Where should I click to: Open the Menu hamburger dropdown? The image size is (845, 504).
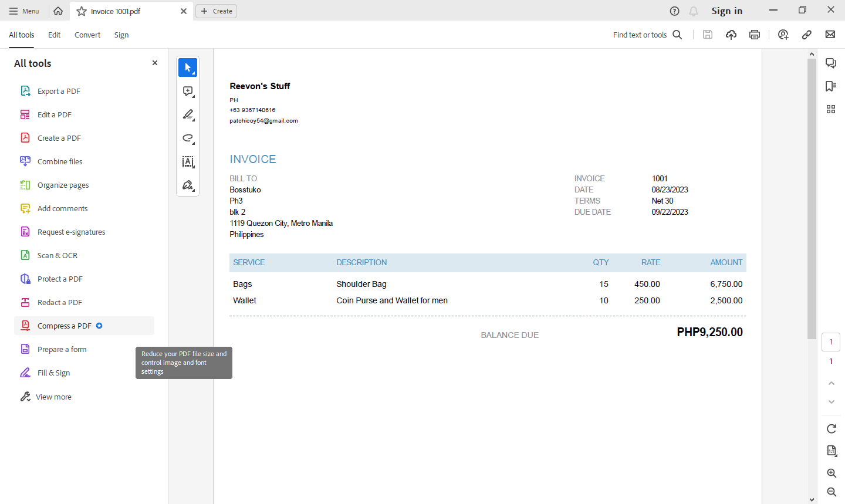(x=24, y=11)
